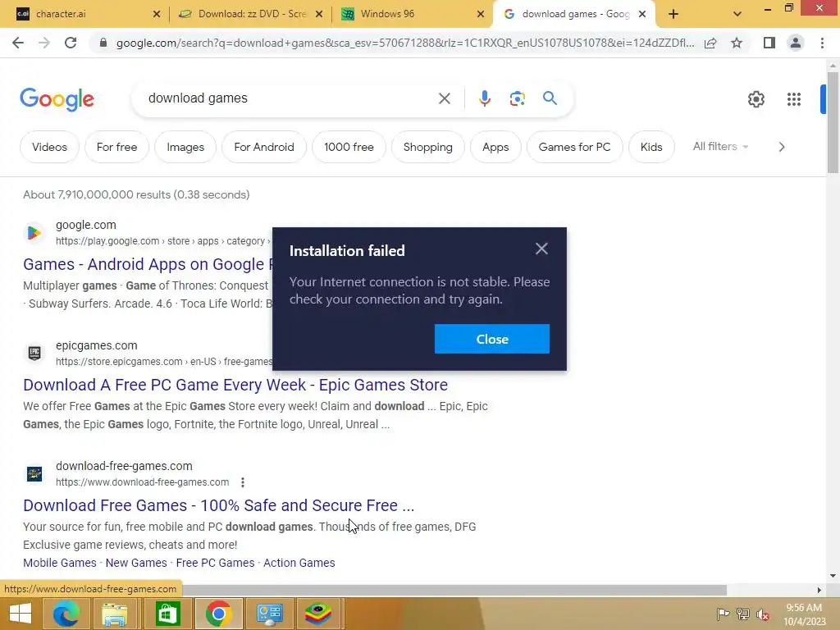Apply the For free filter chip
Image resolution: width=840 pixels, height=630 pixels.
point(116,147)
